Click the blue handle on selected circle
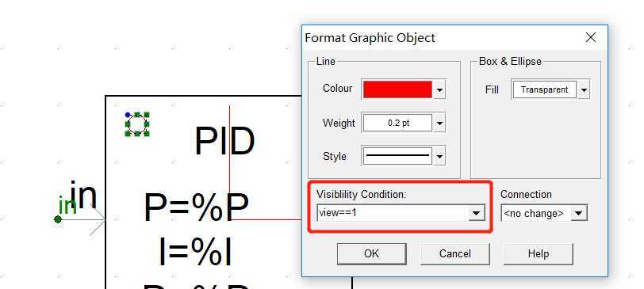Image resolution: width=644 pixels, height=289 pixels. pyautogui.click(x=128, y=115)
